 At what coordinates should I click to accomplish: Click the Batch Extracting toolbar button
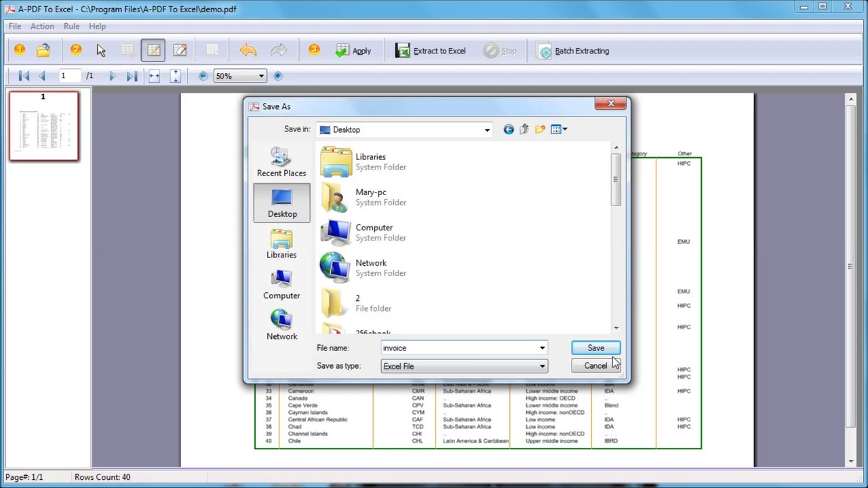[x=574, y=51]
